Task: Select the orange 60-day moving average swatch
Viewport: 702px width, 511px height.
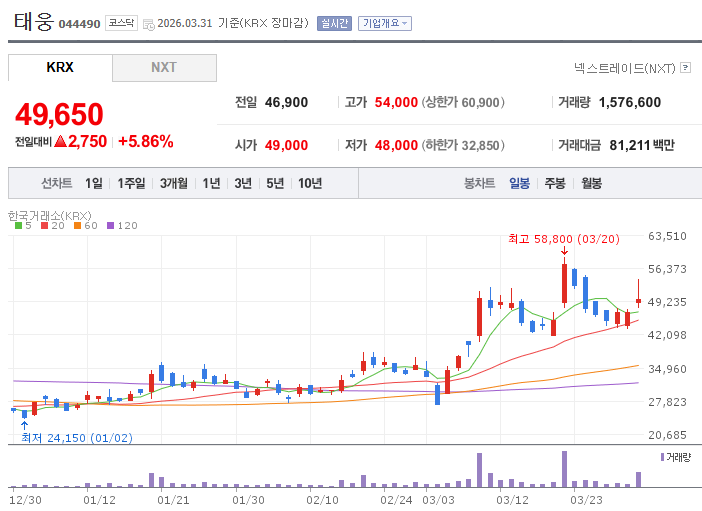Action: click(x=77, y=226)
